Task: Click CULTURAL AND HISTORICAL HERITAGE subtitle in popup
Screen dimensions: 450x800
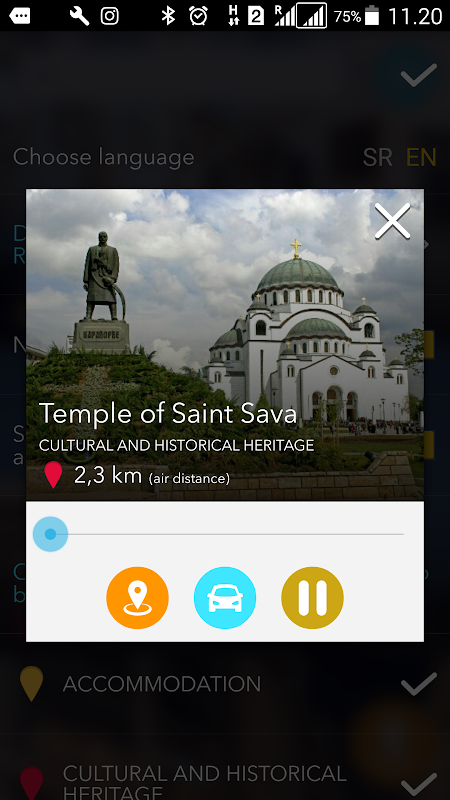Action: (x=177, y=445)
